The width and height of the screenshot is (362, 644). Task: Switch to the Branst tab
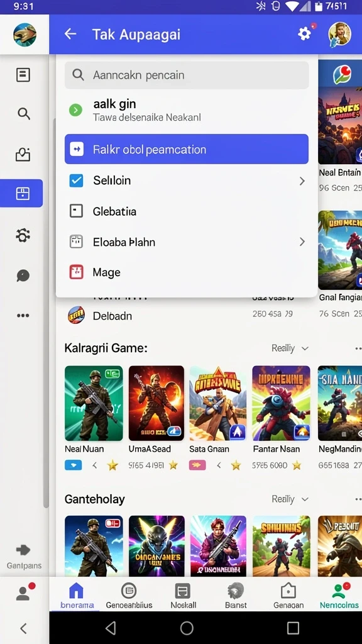236,595
